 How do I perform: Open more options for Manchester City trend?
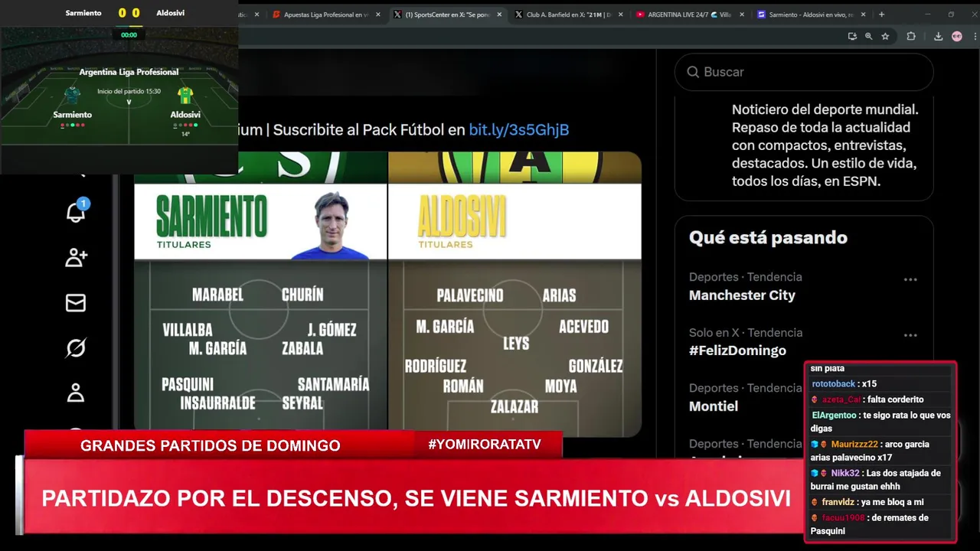pyautogui.click(x=910, y=279)
